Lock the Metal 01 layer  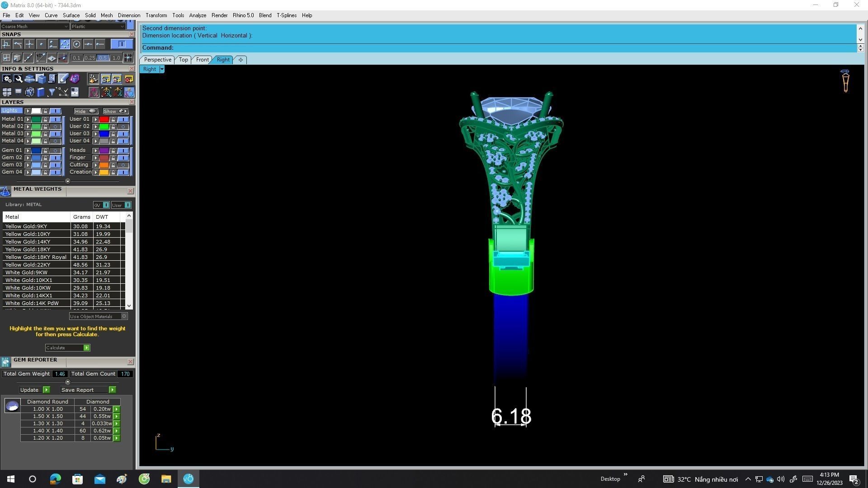coord(45,119)
